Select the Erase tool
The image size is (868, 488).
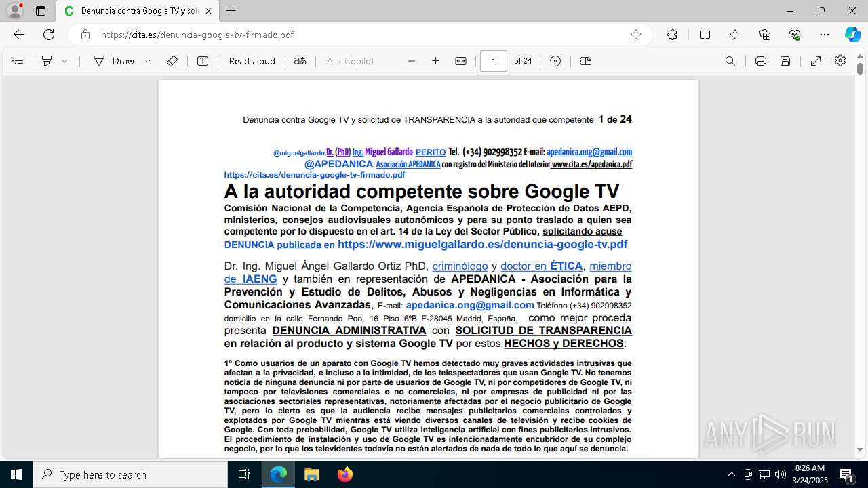point(172,61)
